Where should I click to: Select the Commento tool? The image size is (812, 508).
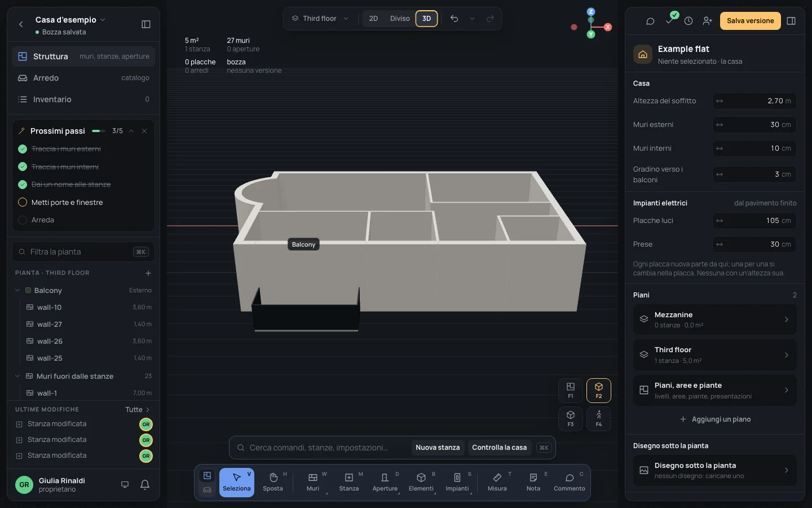pos(570,482)
